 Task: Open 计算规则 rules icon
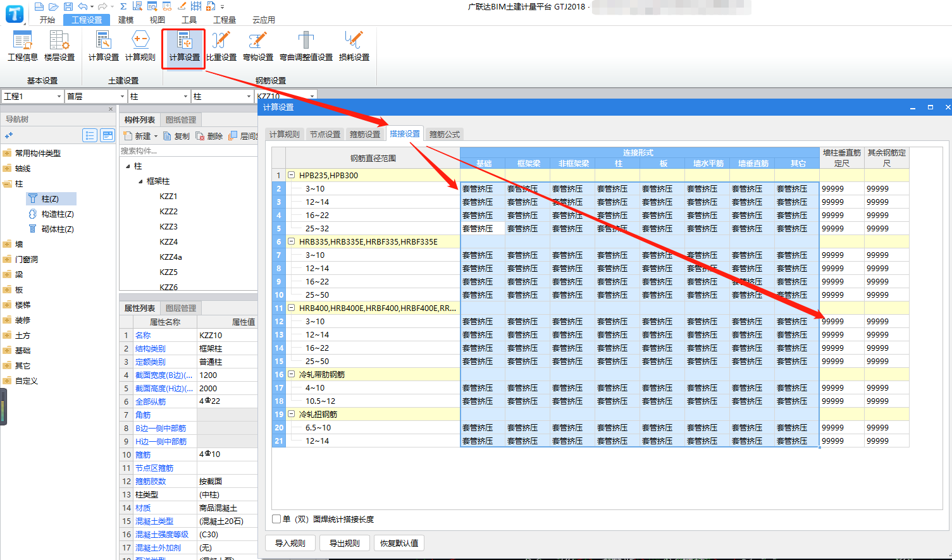pyautogui.click(x=140, y=46)
